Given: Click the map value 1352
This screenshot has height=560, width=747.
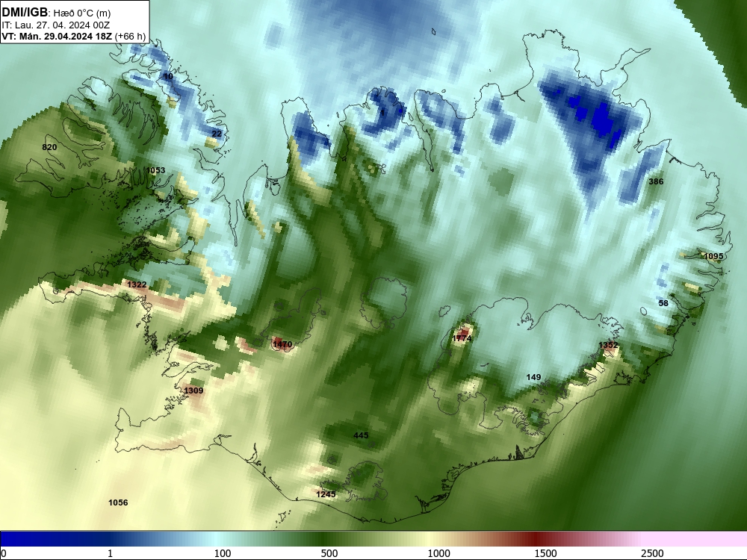Looking at the screenshot, I should [608, 345].
